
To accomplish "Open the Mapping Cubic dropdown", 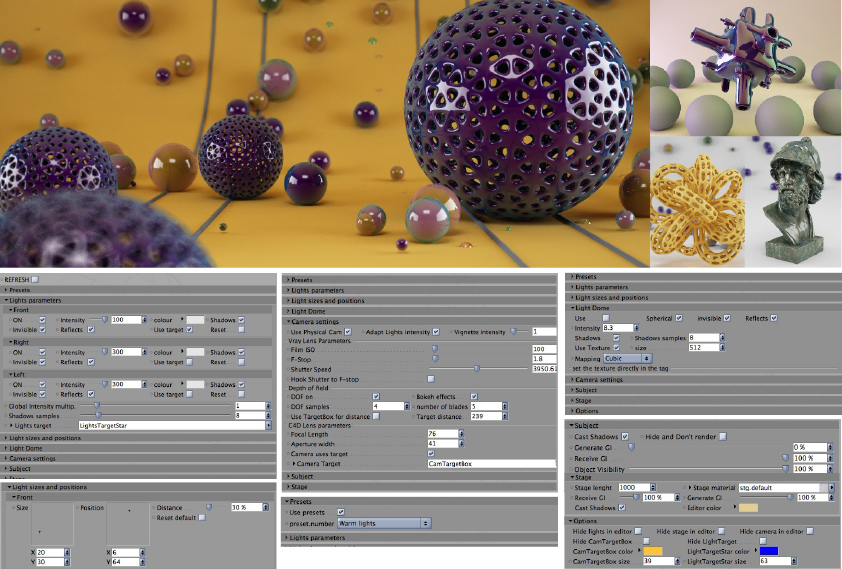I will tap(627, 358).
